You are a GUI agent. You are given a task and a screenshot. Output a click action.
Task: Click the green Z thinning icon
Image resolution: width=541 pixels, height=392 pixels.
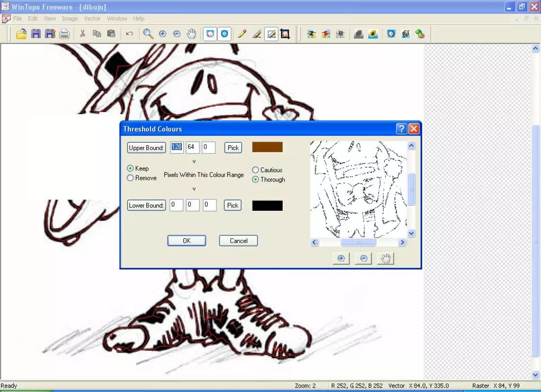(312, 34)
